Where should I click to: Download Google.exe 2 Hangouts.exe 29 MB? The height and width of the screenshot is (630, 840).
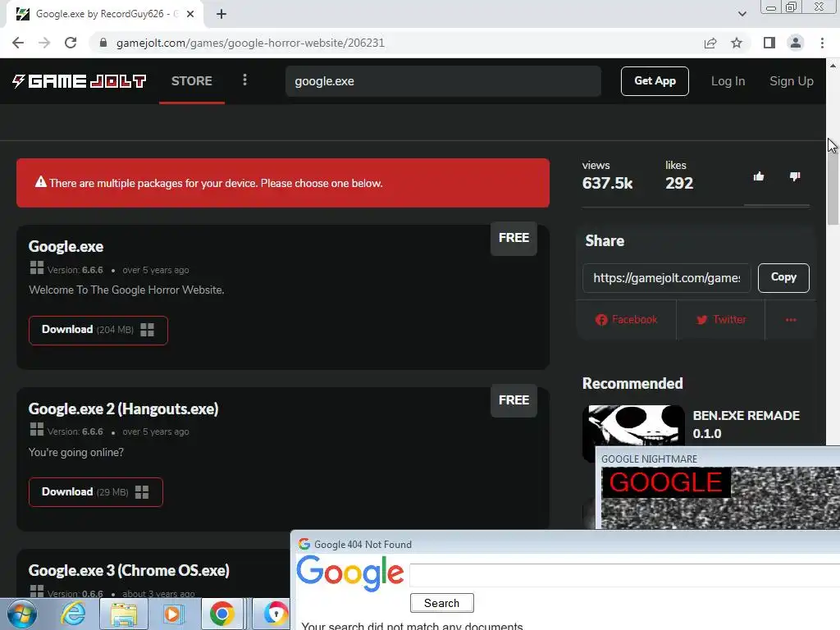(x=95, y=492)
